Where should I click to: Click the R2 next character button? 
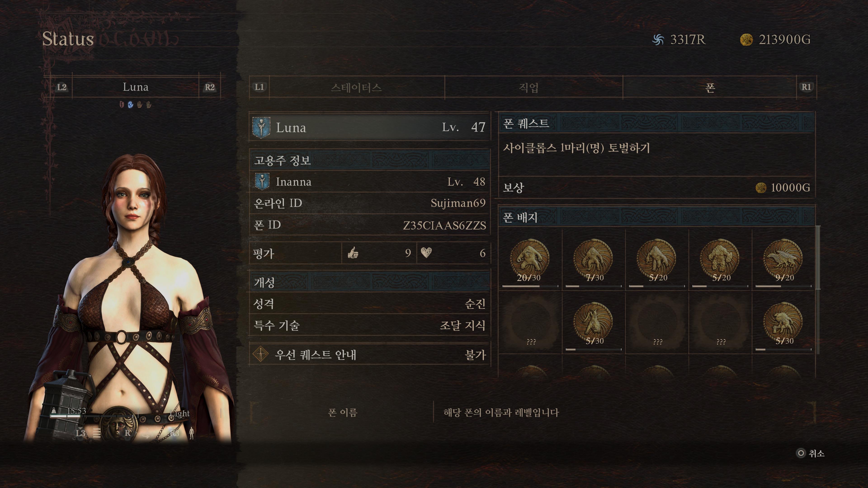pyautogui.click(x=210, y=87)
